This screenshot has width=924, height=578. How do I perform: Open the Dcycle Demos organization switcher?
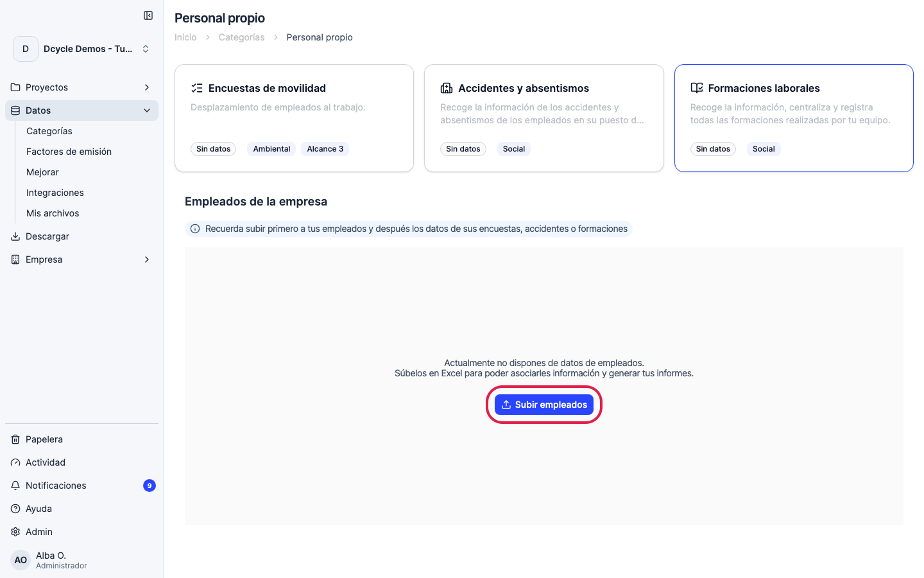pos(82,49)
